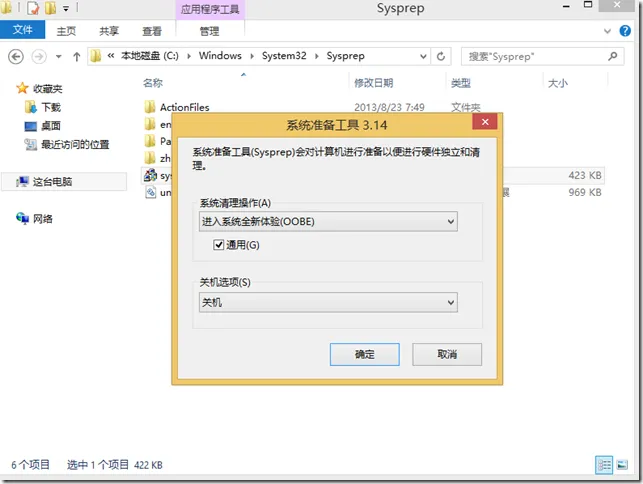
Task: Click the 最近访问的位置 icon
Action: click(30, 144)
